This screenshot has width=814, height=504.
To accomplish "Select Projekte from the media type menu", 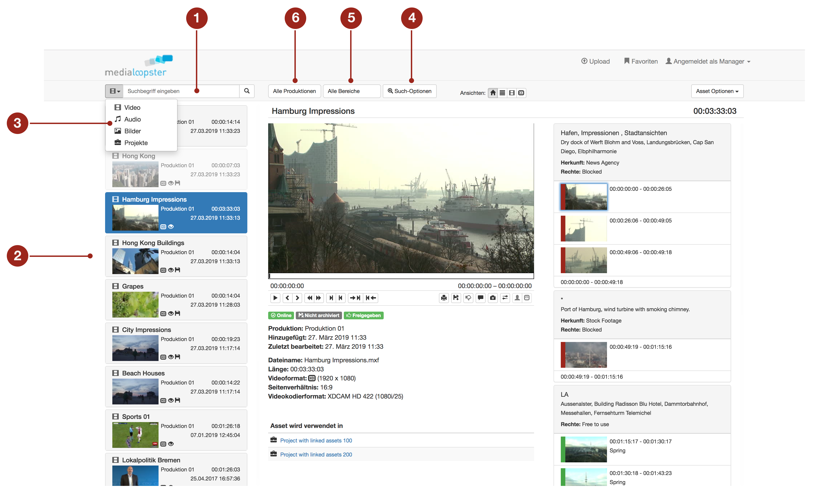I will 135,143.
